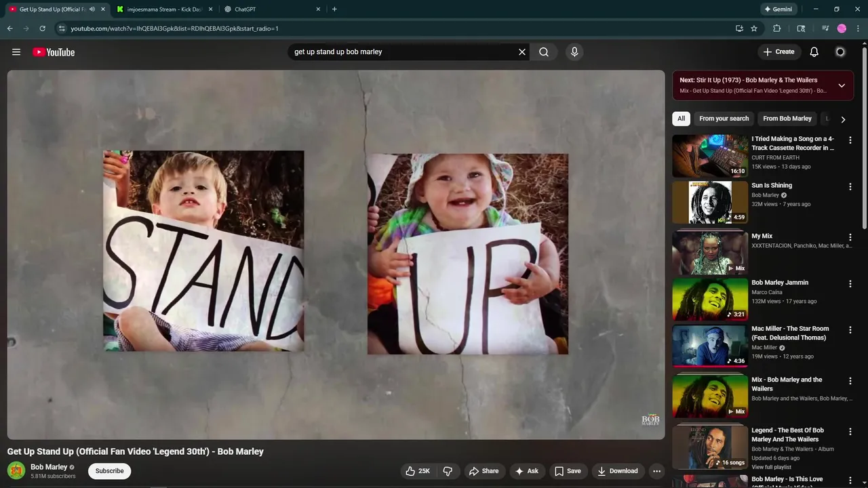Go to YouTube home via logo

coord(54,52)
